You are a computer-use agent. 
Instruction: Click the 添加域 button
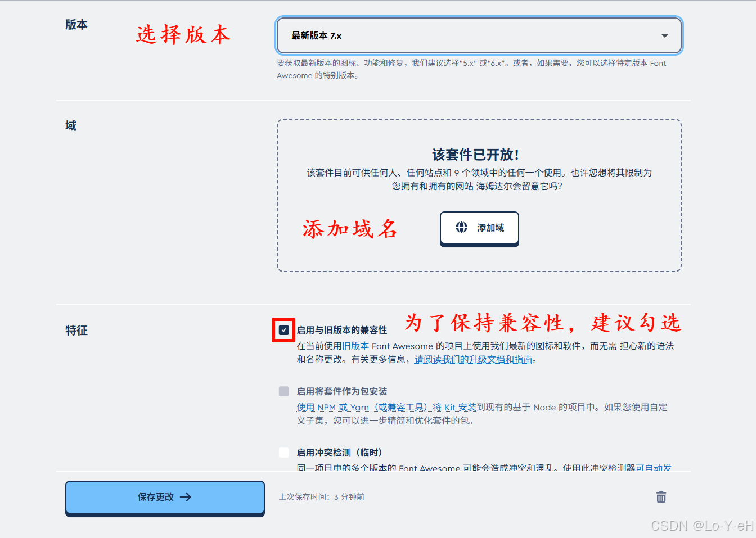point(479,228)
